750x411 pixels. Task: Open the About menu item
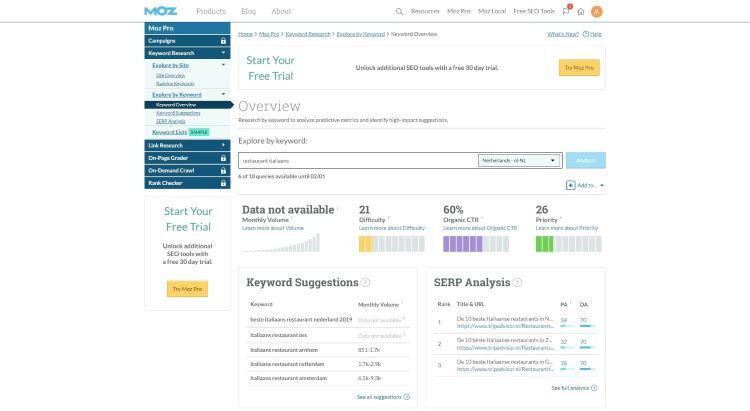pos(281,11)
